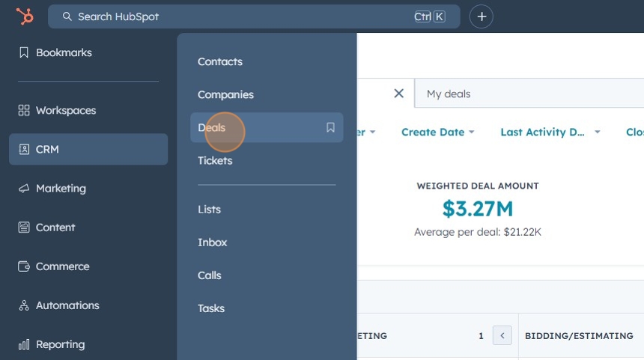This screenshot has height=360, width=644.
Task: Click the Workspaces grid icon
Action: click(24, 111)
